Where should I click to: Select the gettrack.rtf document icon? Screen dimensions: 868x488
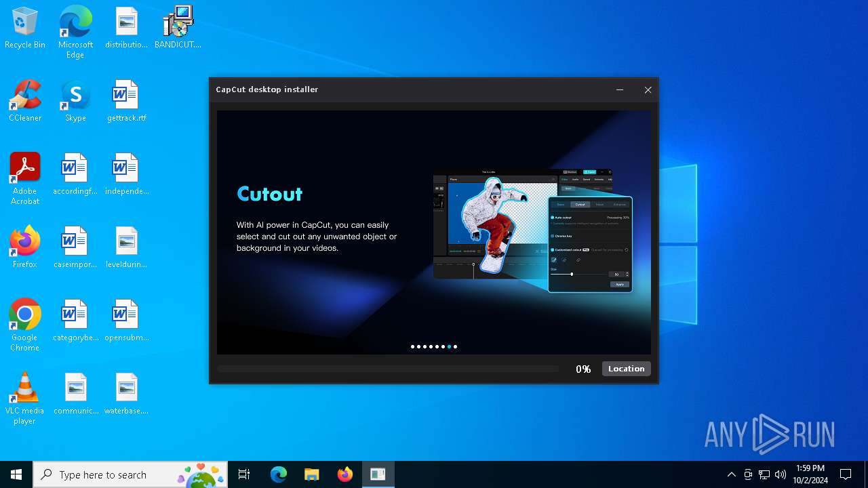point(126,101)
